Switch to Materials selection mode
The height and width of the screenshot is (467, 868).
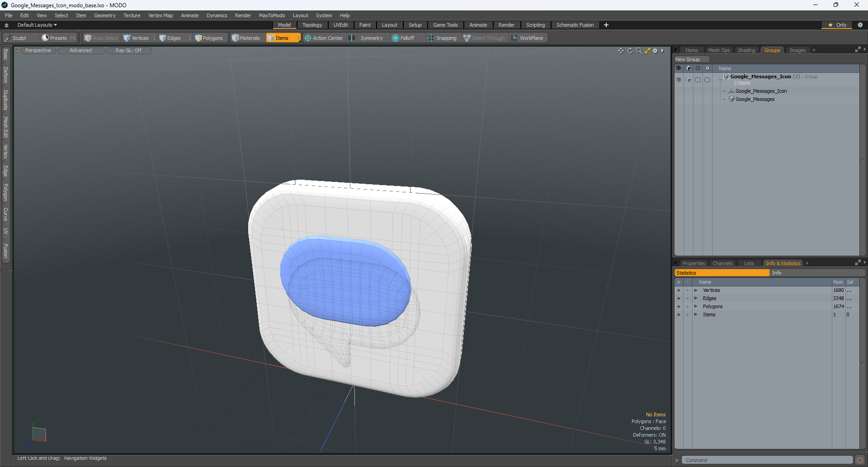246,38
